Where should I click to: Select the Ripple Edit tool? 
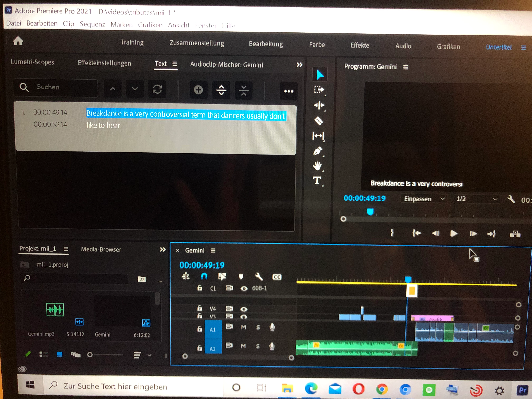[x=319, y=105]
